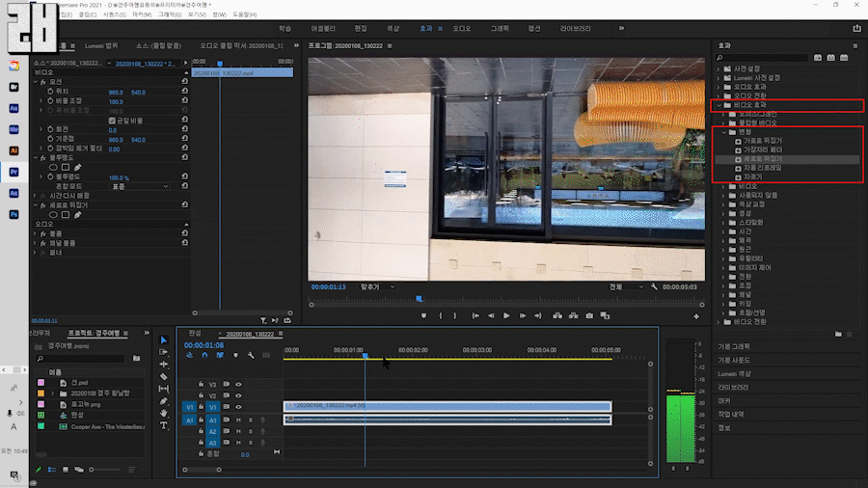Open timeline display settings wrench icon

pos(251,356)
